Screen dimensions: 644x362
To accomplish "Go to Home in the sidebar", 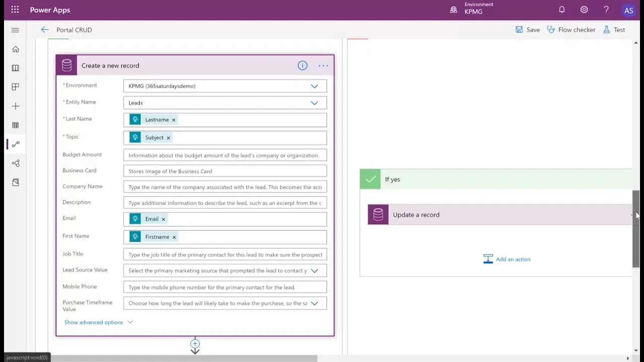I will coord(16,49).
